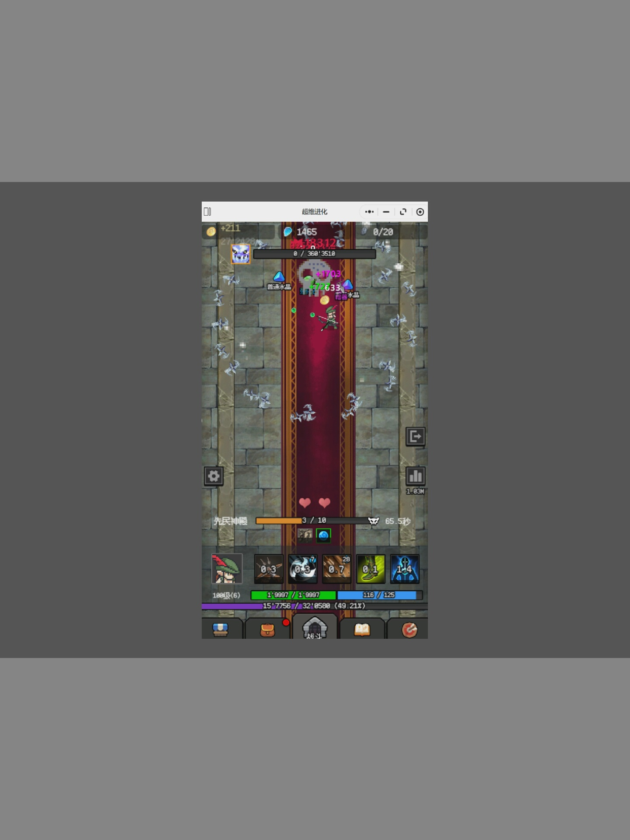Click the 0/20 item counter
The width and height of the screenshot is (630, 840).
383,232
